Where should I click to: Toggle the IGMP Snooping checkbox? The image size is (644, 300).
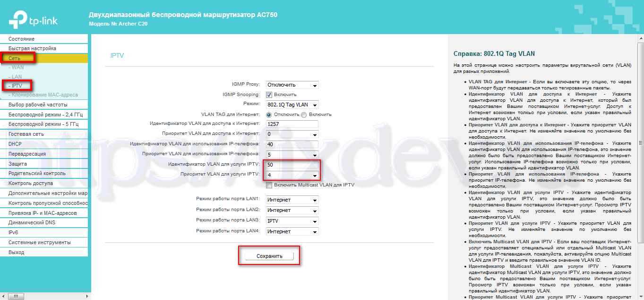point(269,95)
